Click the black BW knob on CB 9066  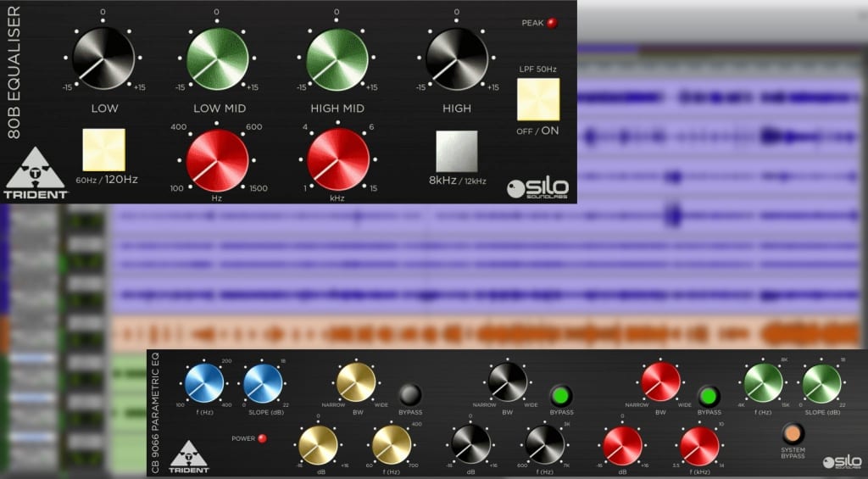click(508, 382)
